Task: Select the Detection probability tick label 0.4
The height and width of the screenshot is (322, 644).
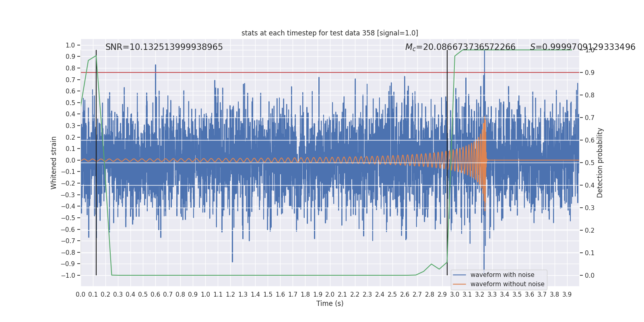Action: click(590, 185)
